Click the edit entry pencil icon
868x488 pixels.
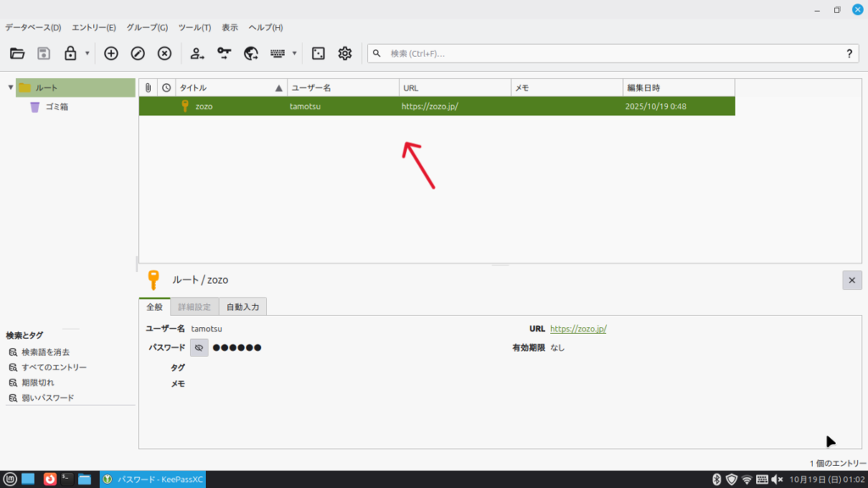click(x=138, y=53)
